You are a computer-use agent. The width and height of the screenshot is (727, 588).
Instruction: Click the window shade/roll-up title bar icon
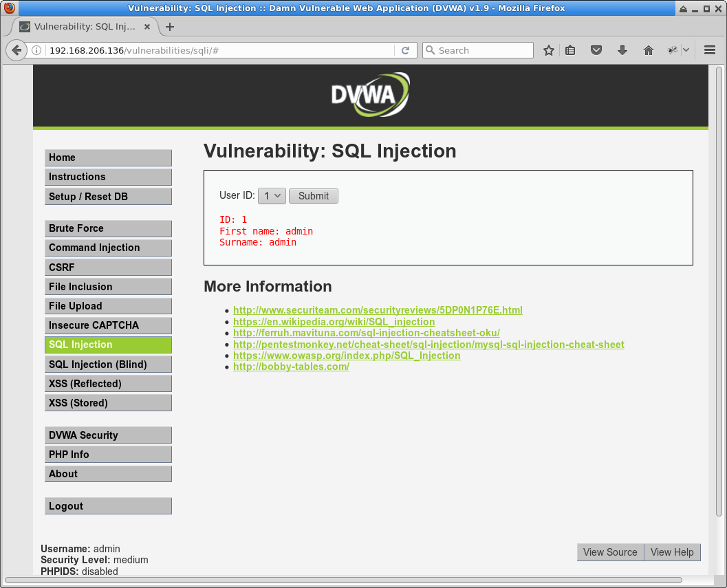pos(683,8)
